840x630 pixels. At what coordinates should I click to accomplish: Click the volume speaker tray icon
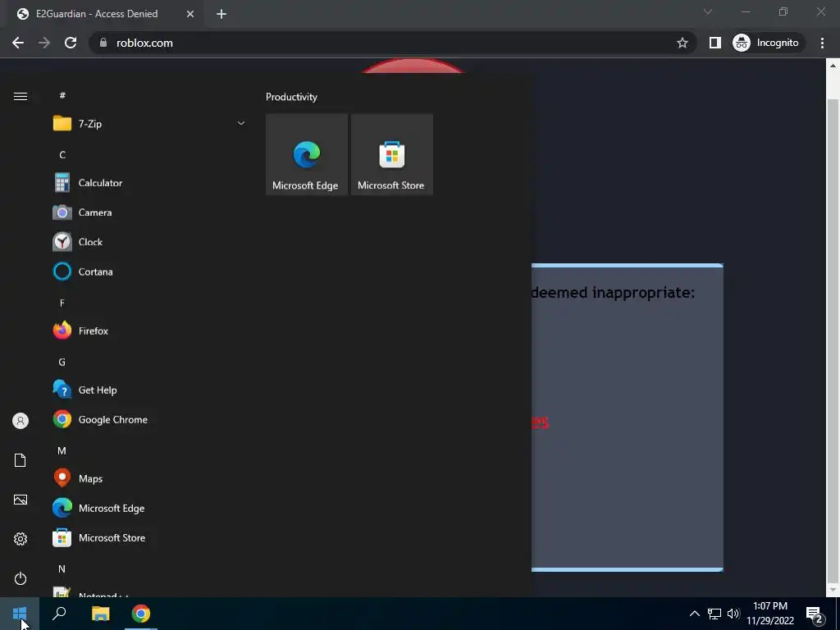(x=733, y=614)
